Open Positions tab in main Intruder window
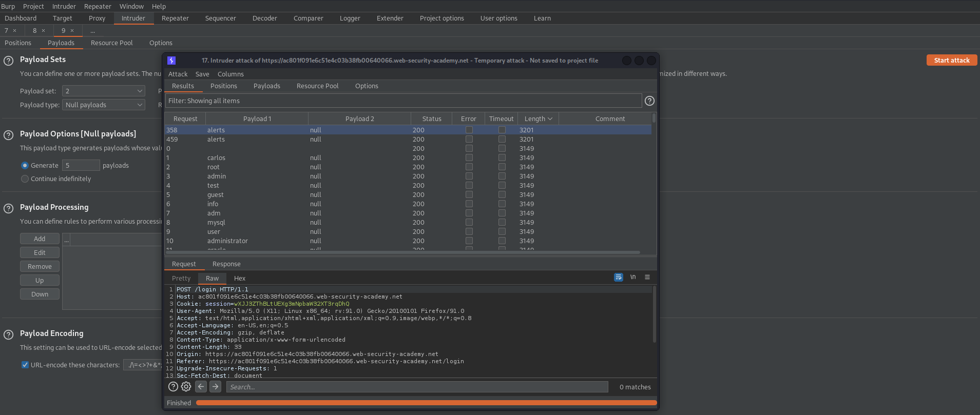This screenshot has width=980, height=415. pyautogui.click(x=18, y=43)
